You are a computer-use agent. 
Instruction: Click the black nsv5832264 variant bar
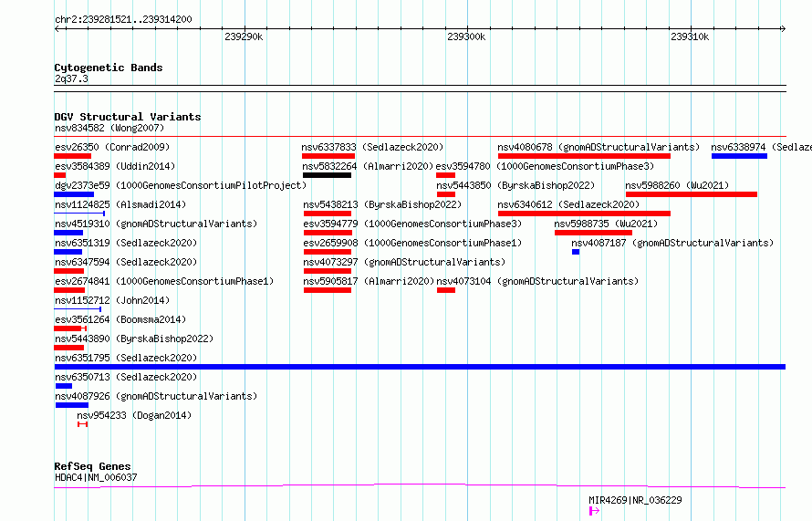(327, 175)
